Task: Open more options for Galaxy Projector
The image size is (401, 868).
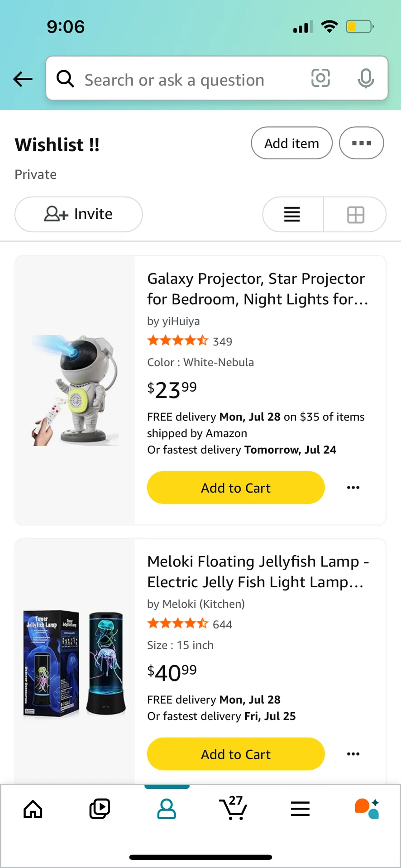Action: point(353,488)
